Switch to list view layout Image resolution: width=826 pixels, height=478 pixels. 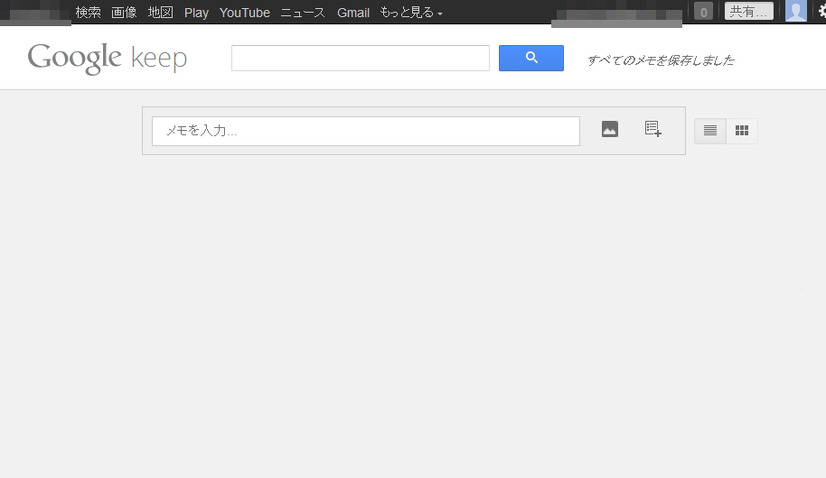pyautogui.click(x=710, y=131)
